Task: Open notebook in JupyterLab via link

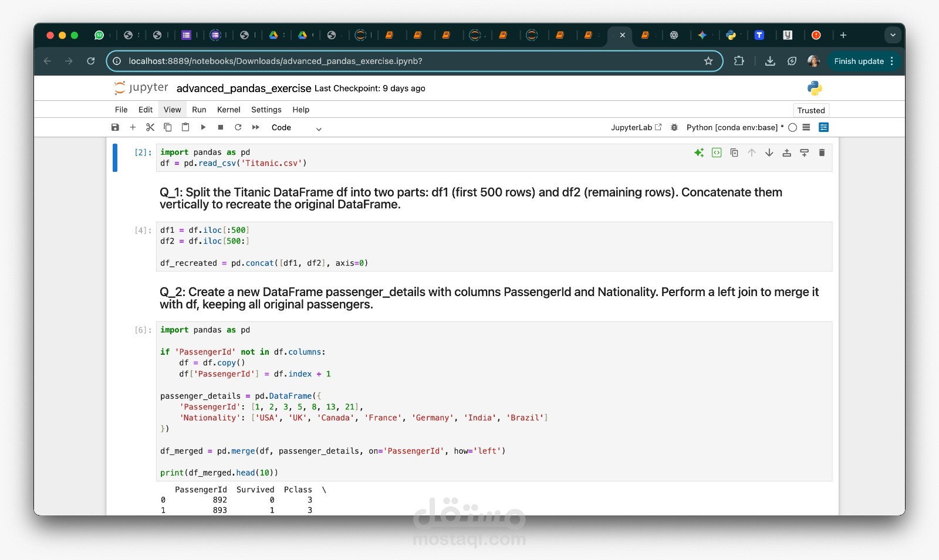Action: pyautogui.click(x=636, y=127)
